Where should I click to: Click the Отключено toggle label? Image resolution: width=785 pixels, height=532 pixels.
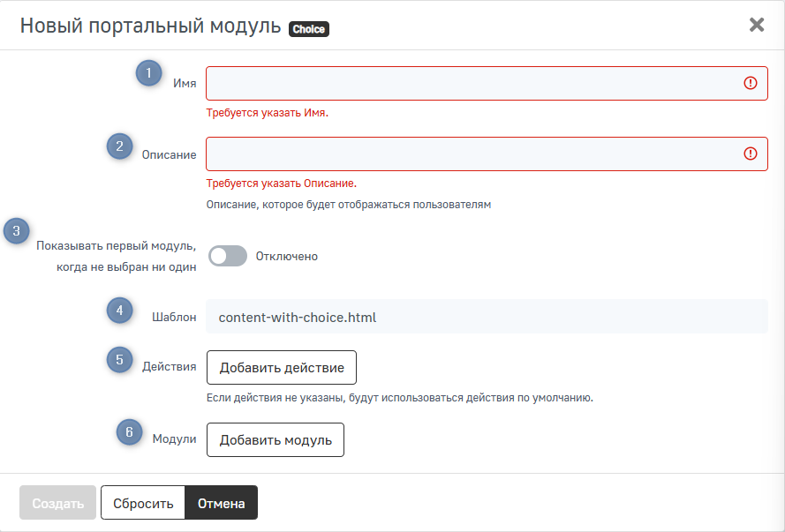pos(286,257)
